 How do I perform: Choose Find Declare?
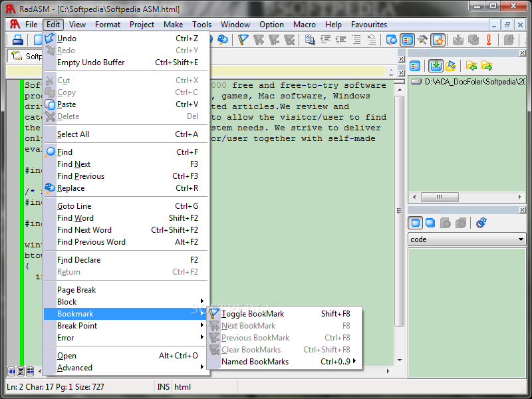[126, 260]
